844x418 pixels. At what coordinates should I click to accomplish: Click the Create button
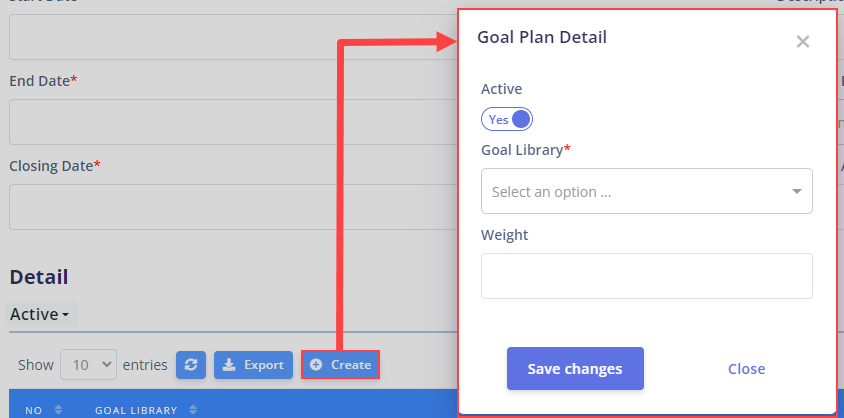[340, 365]
